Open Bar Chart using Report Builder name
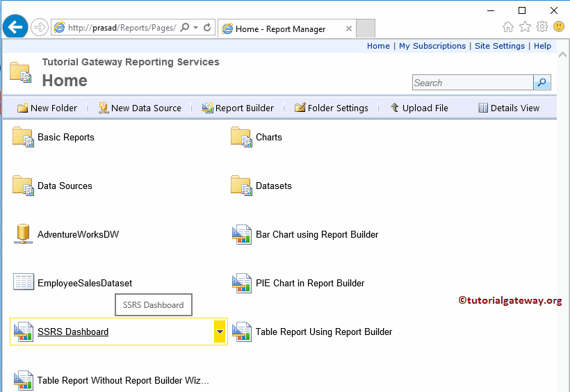Viewport: 570px width, 392px height. point(317,234)
